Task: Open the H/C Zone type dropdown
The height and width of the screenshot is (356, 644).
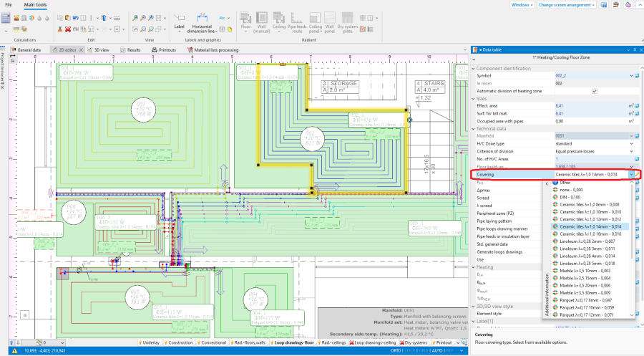Action: click(x=631, y=144)
